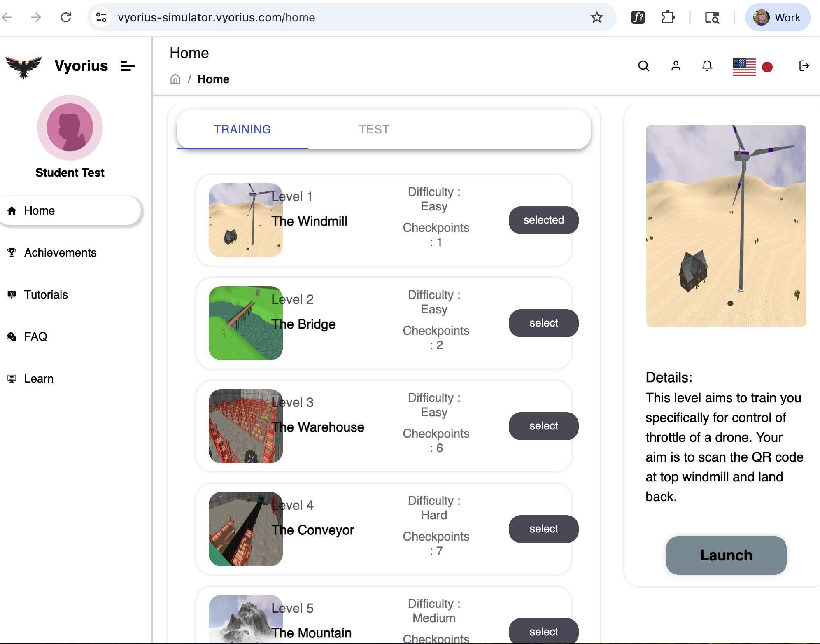The width and height of the screenshot is (820, 644).
Task: Open the Work profile menu in Chrome
Action: pyautogui.click(x=778, y=17)
